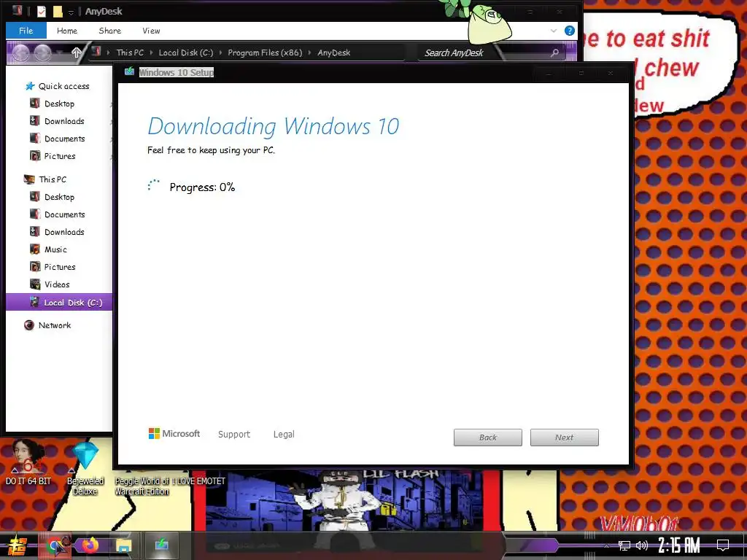Click the Explorer Back navigation orb

click(20, 52)
